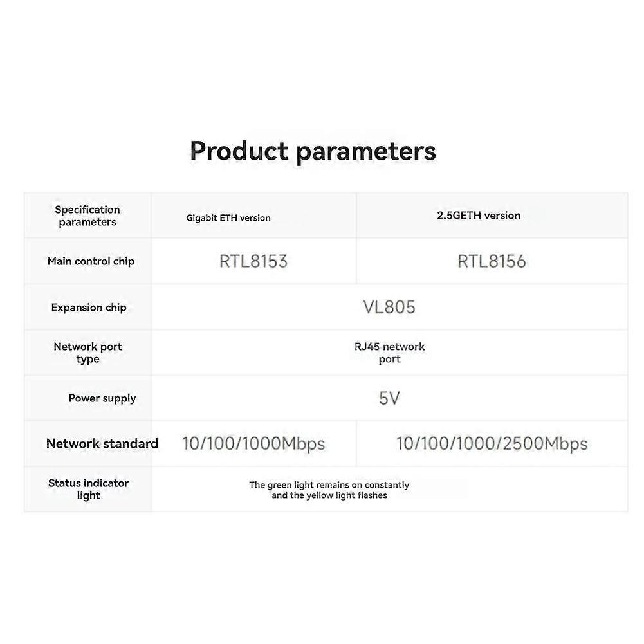Click the 5V power supply value
Viewport: 644px width, 644px height.
coord(389,398)
